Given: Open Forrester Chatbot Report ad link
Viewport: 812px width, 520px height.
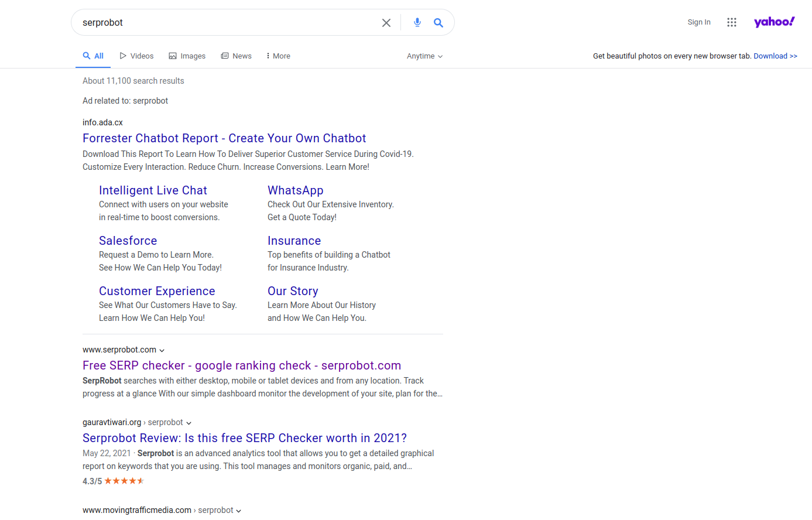Looking at the screenshot, I should (224, 138).
